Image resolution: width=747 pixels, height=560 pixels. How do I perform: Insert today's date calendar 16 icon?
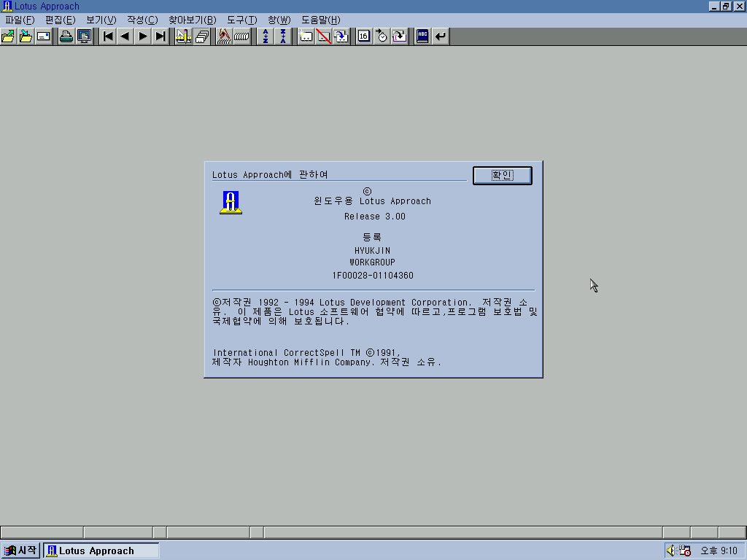(x=364, y=36)
